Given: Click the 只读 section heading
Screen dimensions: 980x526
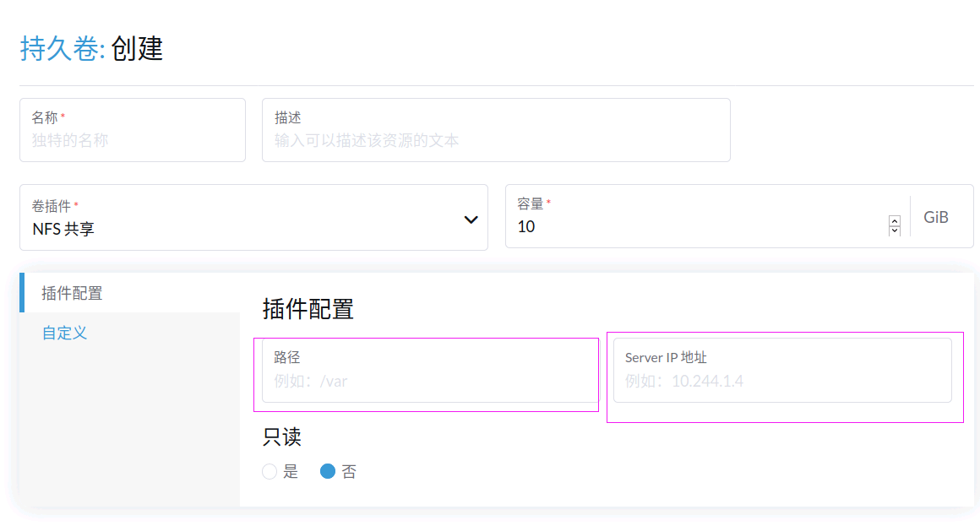Looking at the screenshot, I should [x=282, y=437].
